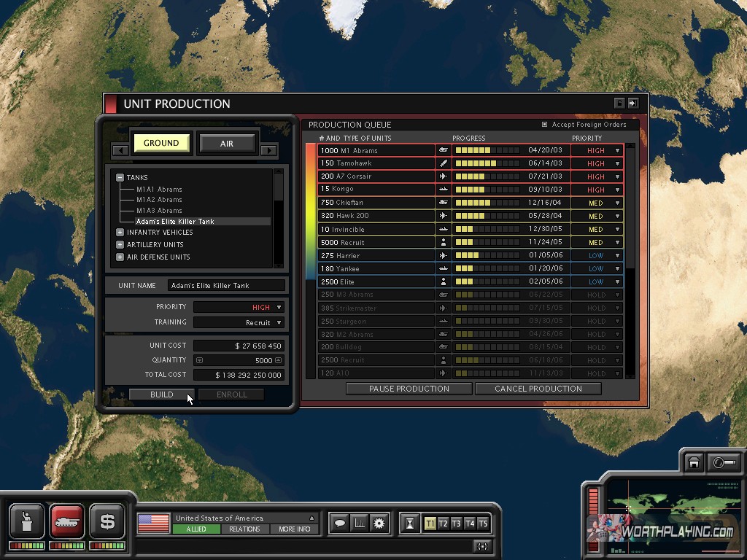Set game speed to T3
The image size is (747, 560).
click(x=456, y=524)
